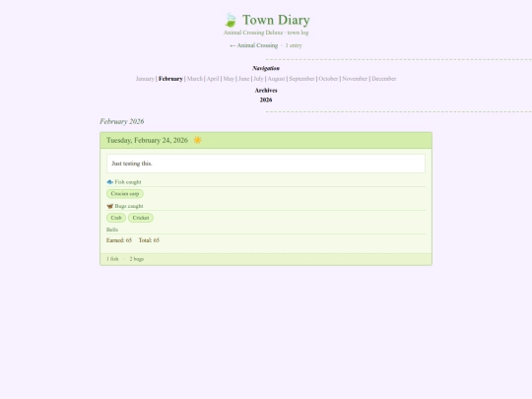The image size is (532, 399).
Task: Select the February month in navigation
Action: click(x=170, y=79)
